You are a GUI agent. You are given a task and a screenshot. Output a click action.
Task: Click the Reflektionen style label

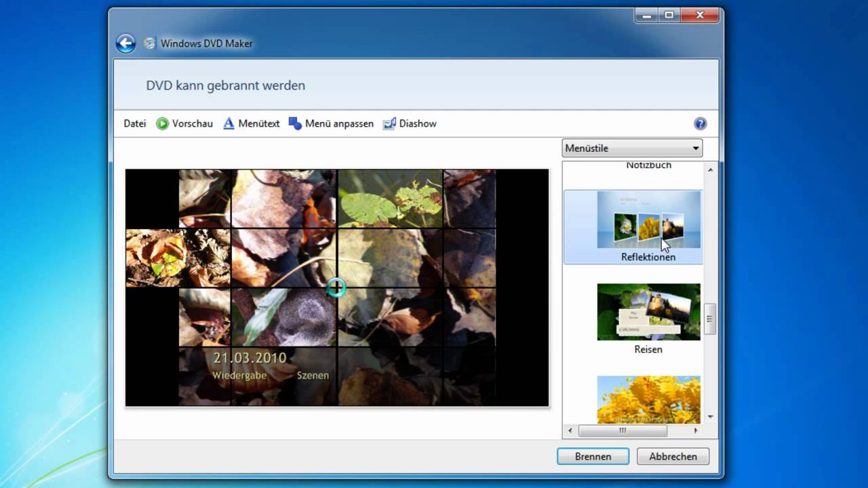648,257
